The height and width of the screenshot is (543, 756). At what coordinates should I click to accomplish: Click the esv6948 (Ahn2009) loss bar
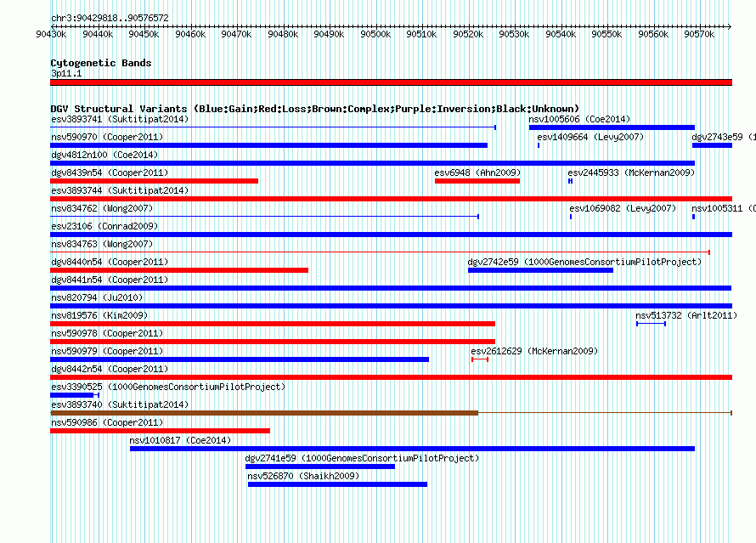click(x=477, y=181)
